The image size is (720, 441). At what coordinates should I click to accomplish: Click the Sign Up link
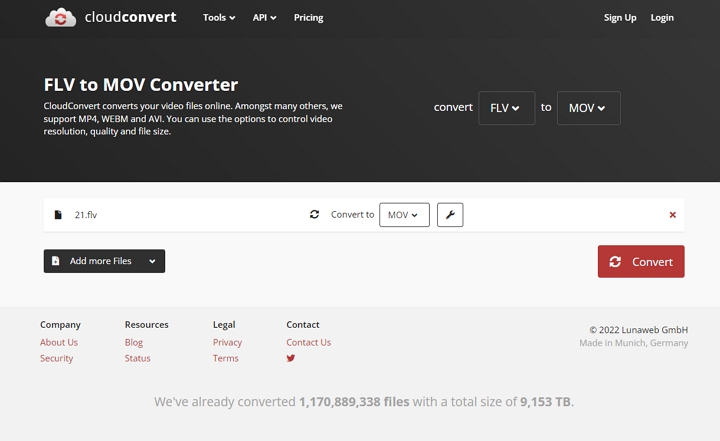click(x=620, y=18)
